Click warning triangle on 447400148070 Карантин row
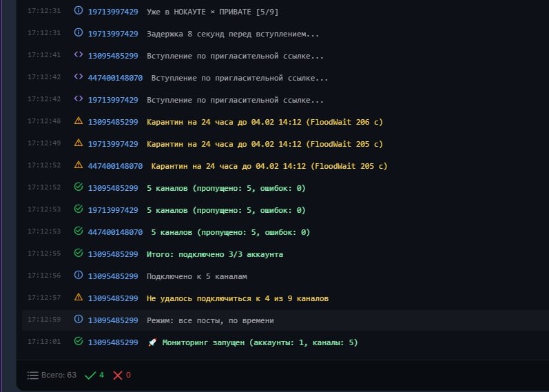 pos(79,165)
